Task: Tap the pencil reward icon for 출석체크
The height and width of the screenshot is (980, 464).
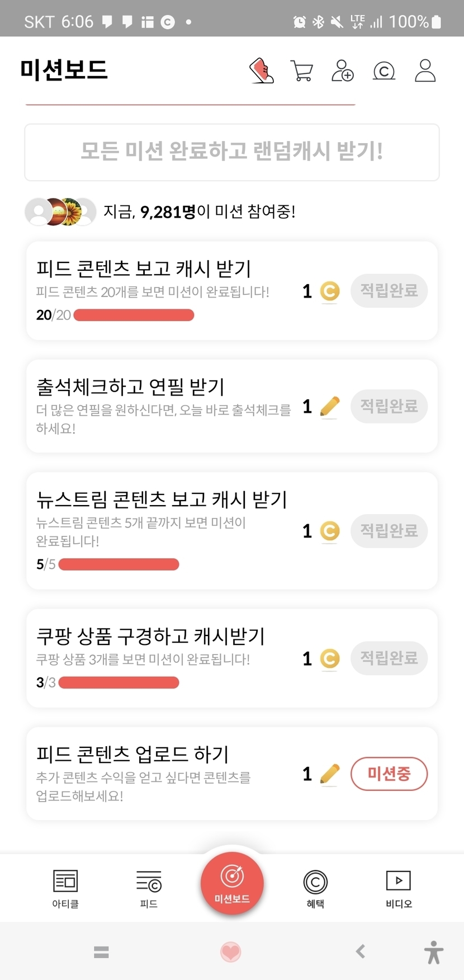Action: click(x=330, y=407)
